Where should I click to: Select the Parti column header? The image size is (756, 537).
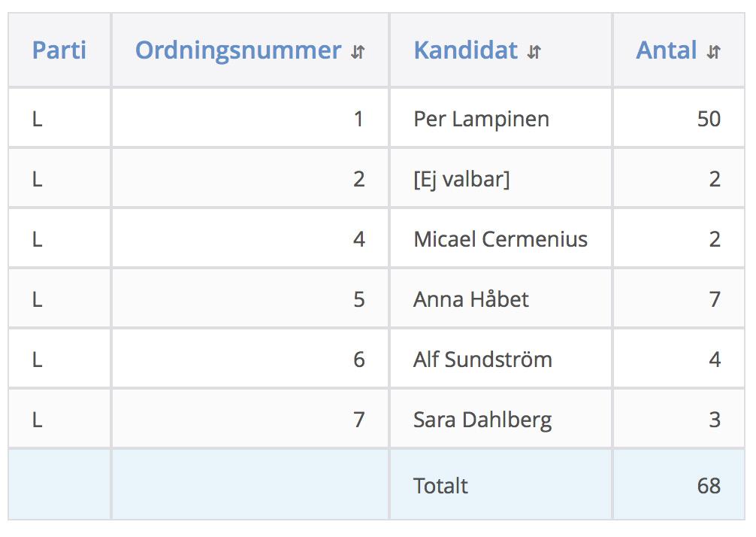[x=59, y=50]
